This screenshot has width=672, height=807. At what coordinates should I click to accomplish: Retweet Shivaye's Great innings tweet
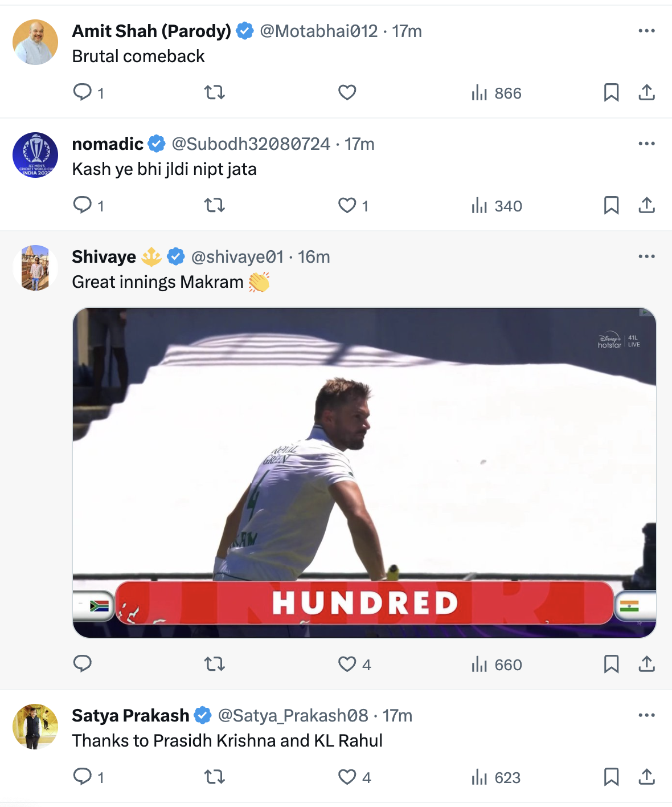point(215,664)
